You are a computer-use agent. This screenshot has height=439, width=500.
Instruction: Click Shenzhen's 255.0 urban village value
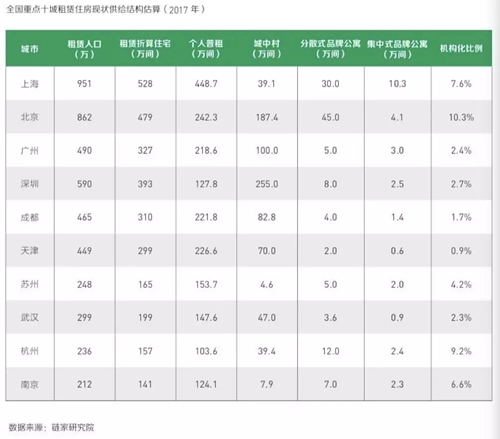pos(267,184)
